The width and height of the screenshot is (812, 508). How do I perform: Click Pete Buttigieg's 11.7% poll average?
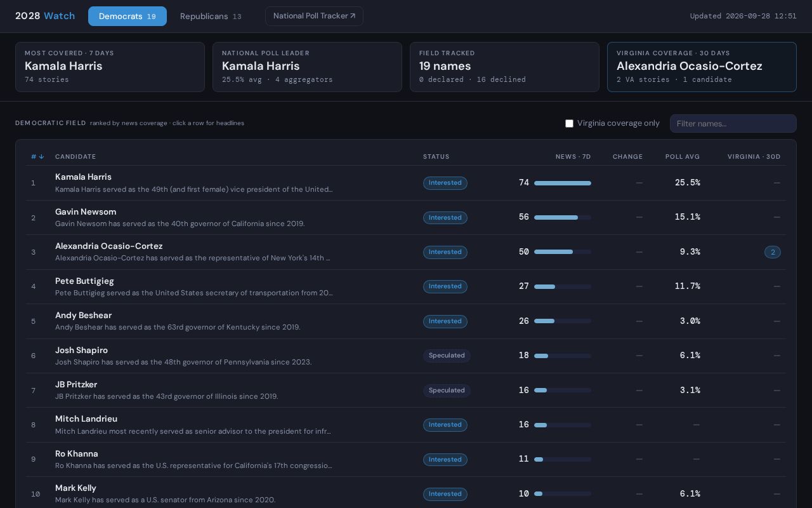click(688, 286)
